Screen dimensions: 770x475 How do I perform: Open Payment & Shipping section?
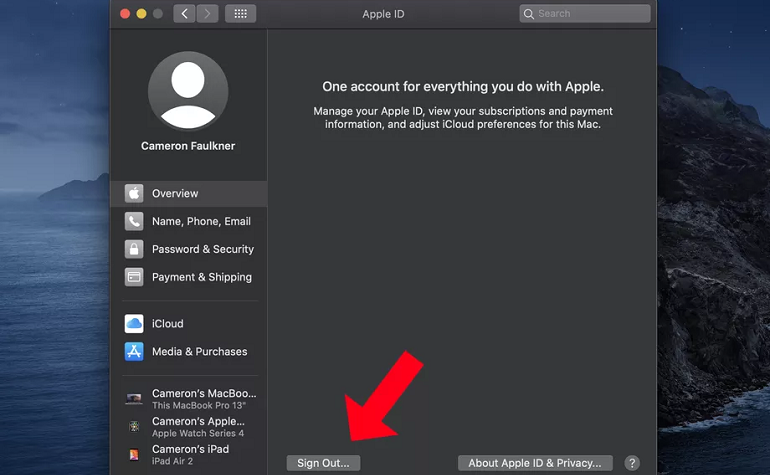(x=189, y=277)
